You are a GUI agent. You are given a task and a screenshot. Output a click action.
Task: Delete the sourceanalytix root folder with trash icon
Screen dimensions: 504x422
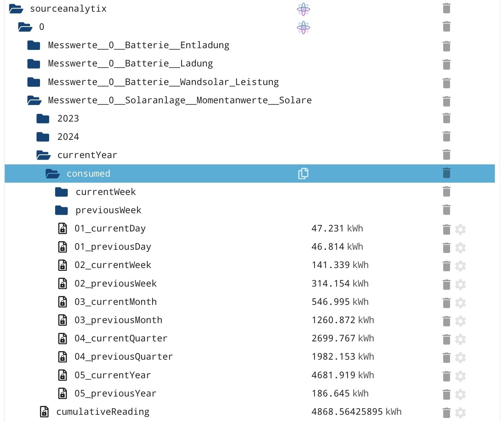click(446, 9)
